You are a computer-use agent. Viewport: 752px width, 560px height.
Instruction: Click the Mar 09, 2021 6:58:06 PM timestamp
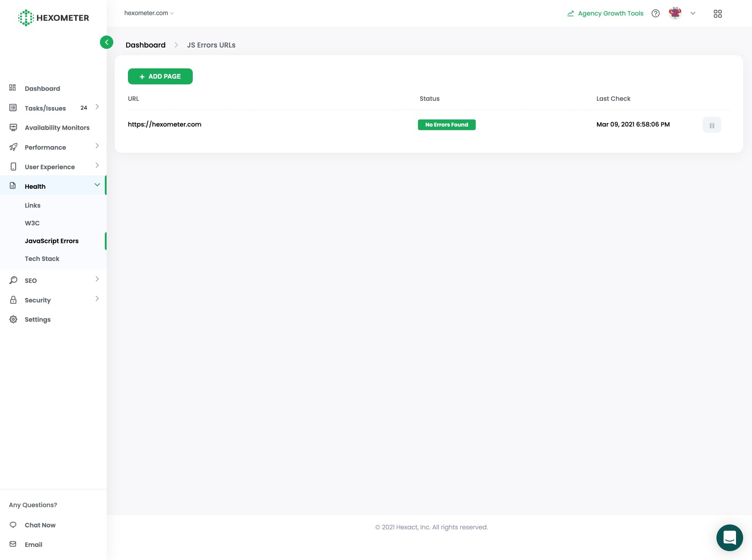633,124
